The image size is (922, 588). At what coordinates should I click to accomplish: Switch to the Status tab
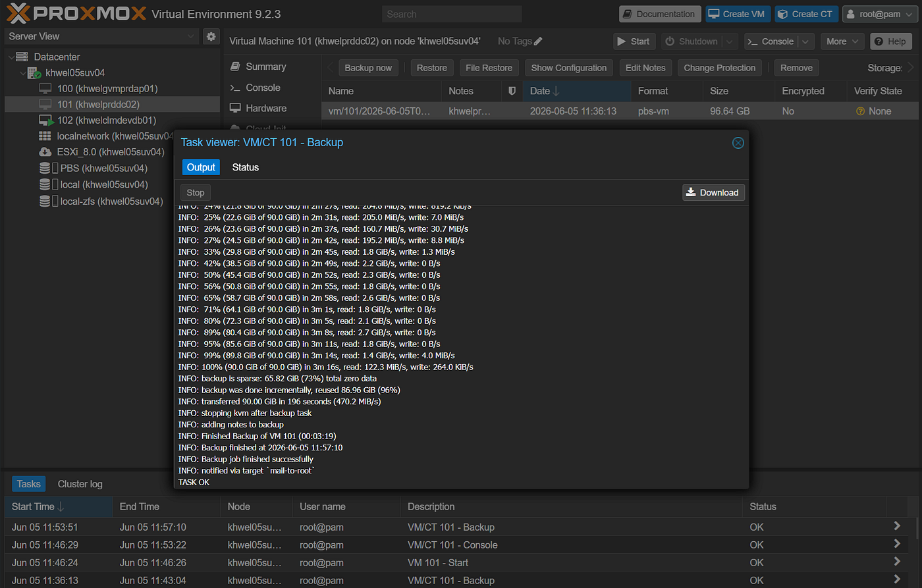[246, 167]
